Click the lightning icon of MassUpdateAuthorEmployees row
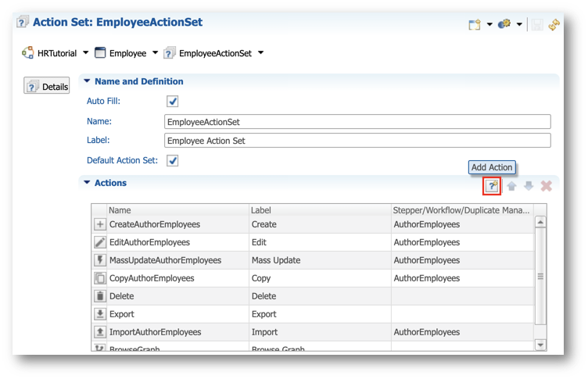Image resolution: width=588 pixels, height=379 pixels. point(100,260)
